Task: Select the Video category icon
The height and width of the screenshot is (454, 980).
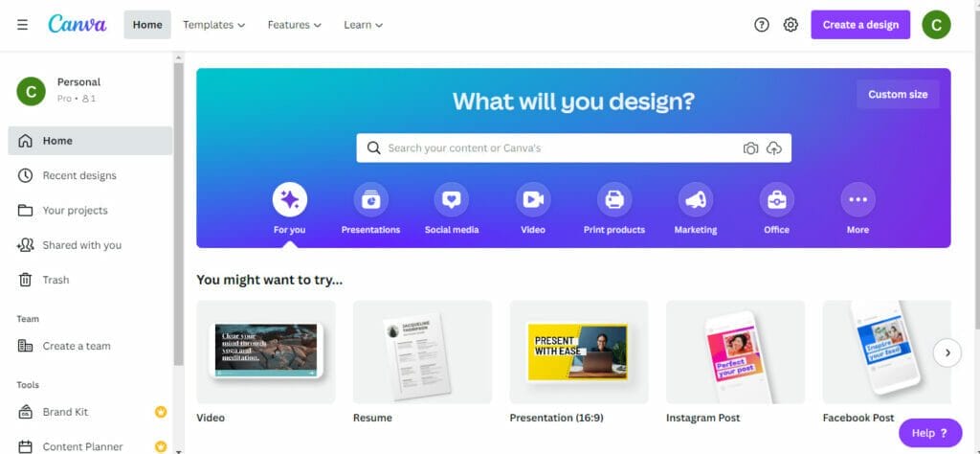Action: [533, 199]
